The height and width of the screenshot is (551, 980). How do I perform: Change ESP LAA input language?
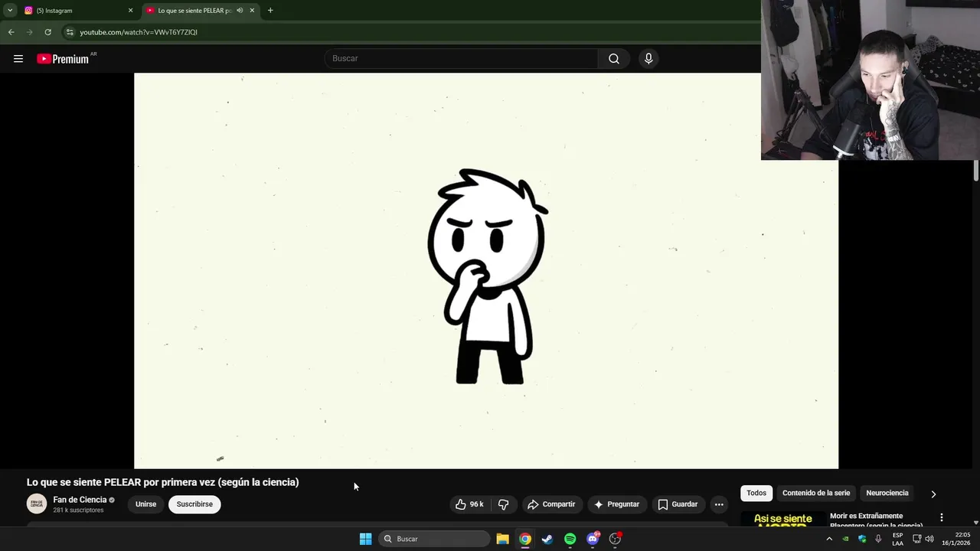pyautogui.click(x=898, y=539)
